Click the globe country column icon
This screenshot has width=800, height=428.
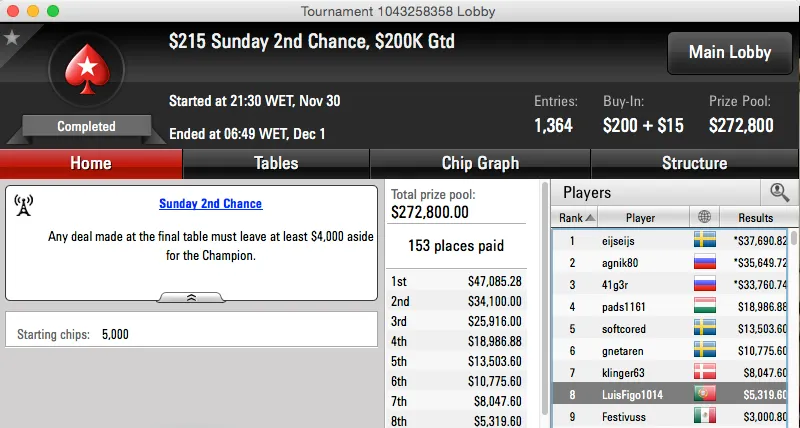tap(704, 217)
